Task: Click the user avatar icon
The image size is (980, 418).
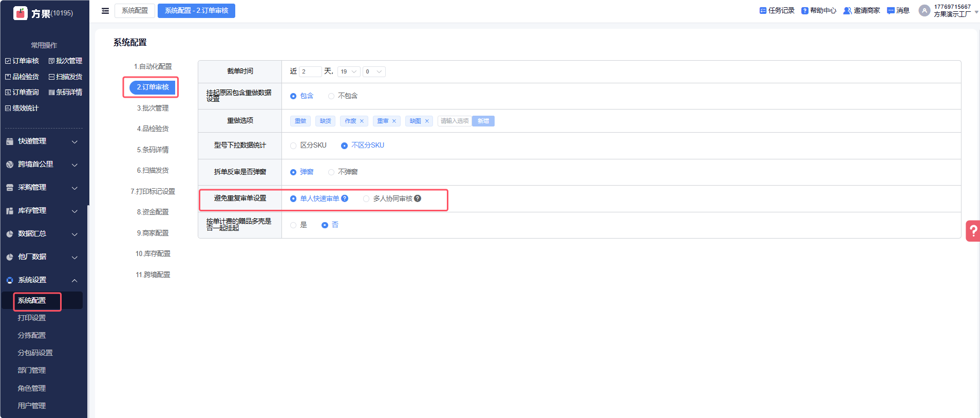Action: [925, 11]
